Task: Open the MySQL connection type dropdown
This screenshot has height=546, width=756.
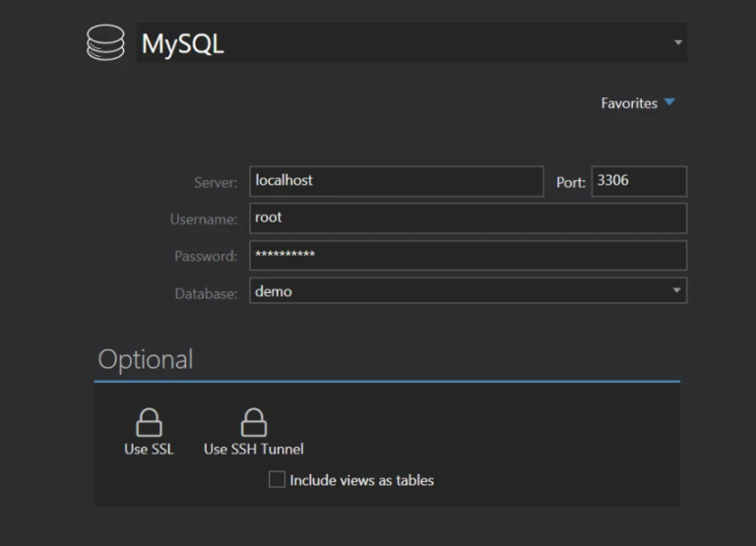Action: pyautogui.click(x=411, y=42)
